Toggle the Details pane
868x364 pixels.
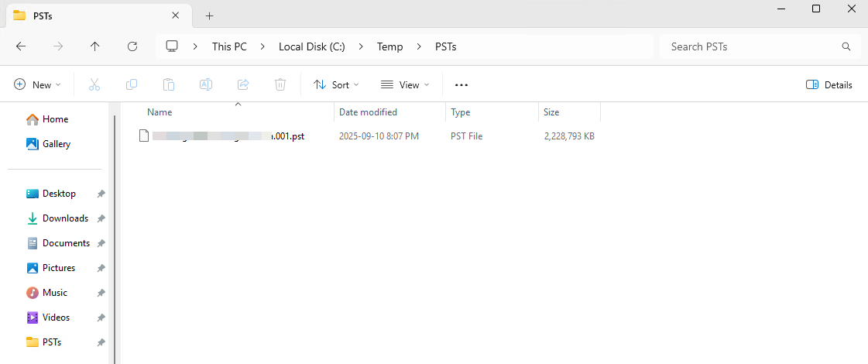click(829, 85)
